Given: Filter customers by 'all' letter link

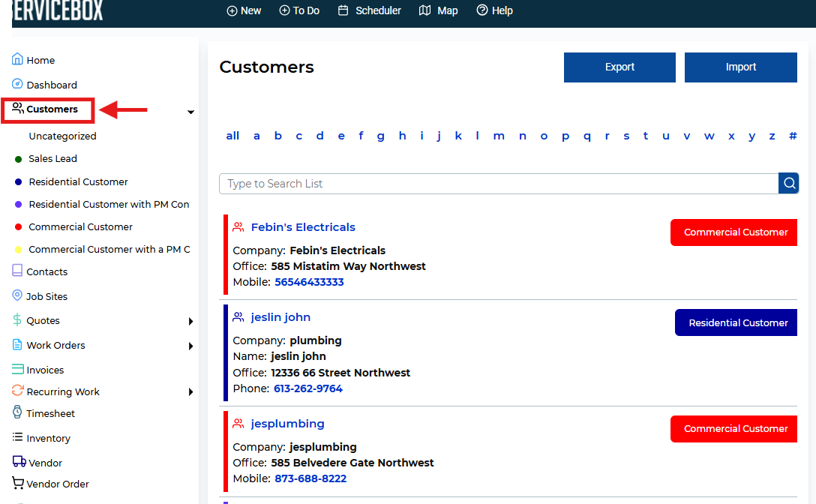Looking at the screenshot, I should click(x=232, y=136).
